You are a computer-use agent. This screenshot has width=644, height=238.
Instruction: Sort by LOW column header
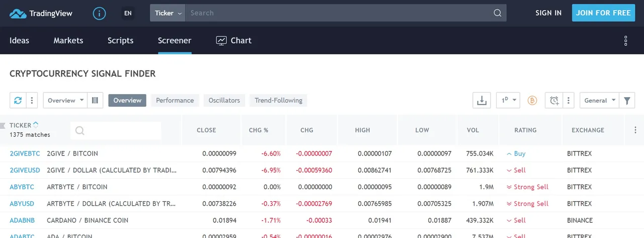[x=422, y=130]
